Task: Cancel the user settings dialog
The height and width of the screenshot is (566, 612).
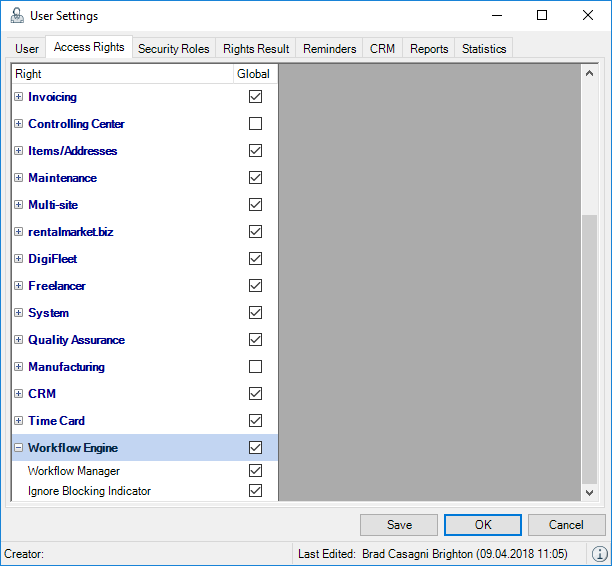Action: [566, 525]
